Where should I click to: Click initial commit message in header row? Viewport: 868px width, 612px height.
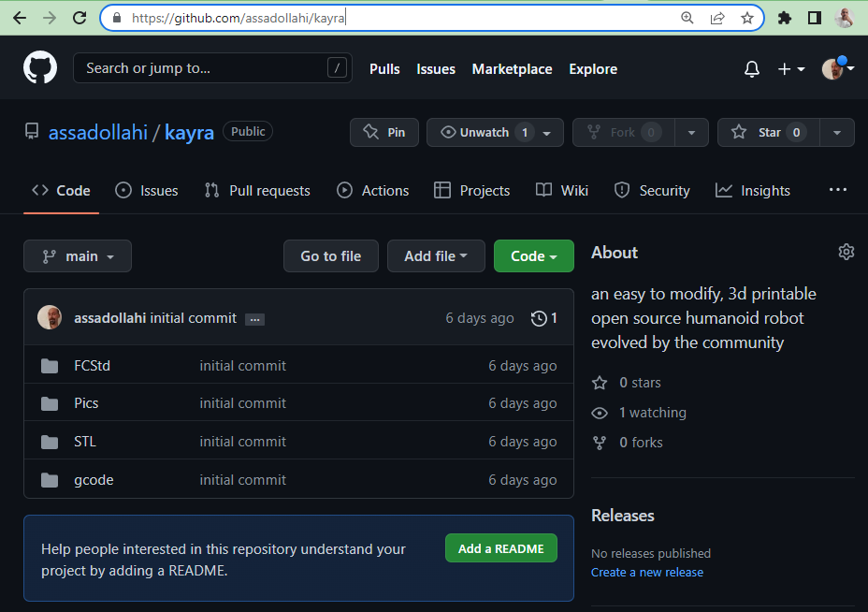coord(194,318)
